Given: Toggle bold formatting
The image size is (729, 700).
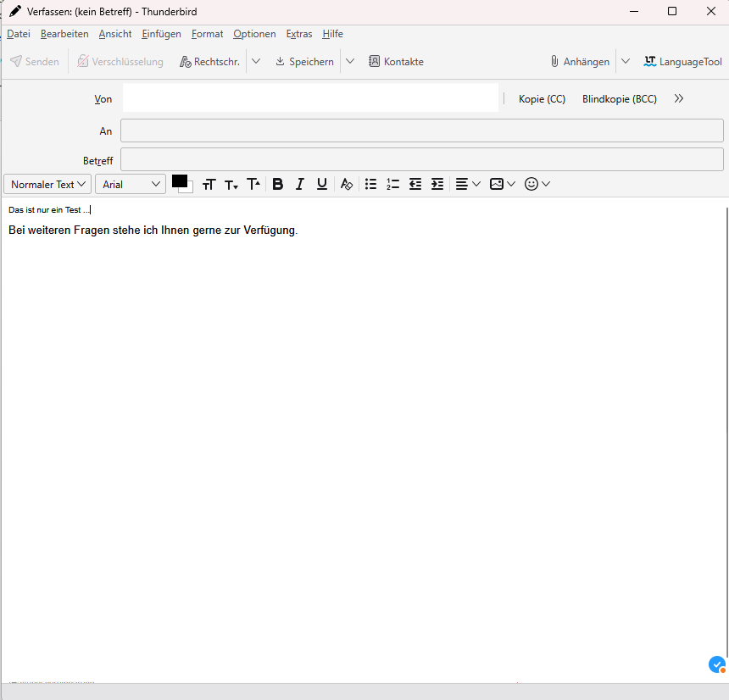Looking at the screenshot, I should pos(277,184).
